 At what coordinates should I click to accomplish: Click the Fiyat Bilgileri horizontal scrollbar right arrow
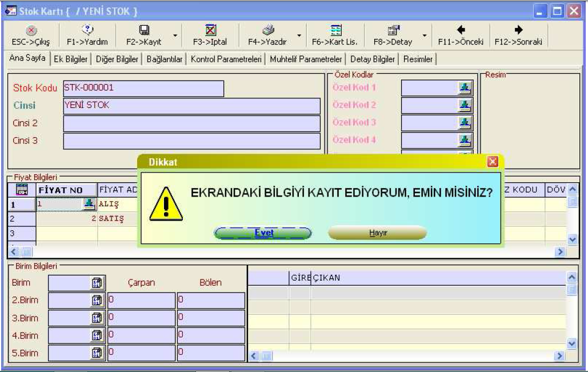click(561, 252)
